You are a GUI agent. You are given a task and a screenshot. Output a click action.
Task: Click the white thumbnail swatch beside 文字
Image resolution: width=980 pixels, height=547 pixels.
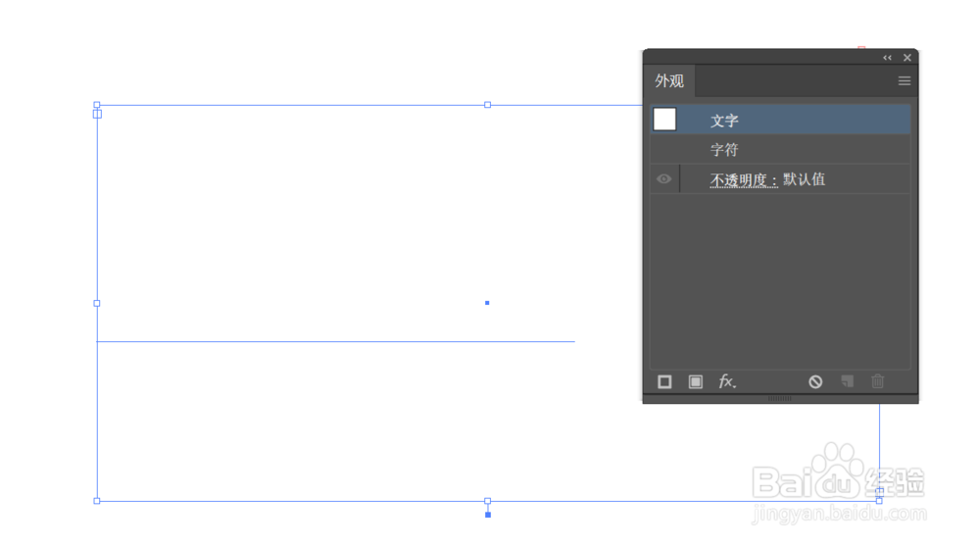[x=664, y=119]
